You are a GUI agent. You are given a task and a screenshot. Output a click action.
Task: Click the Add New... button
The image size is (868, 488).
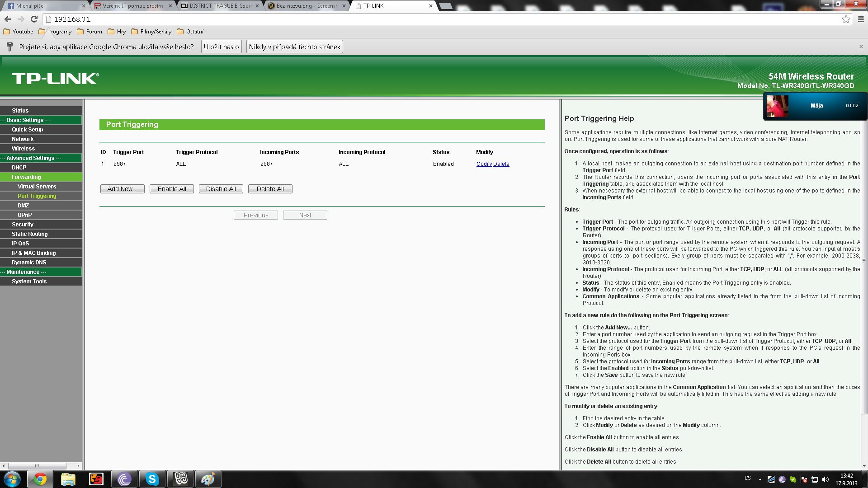point(123,189)
